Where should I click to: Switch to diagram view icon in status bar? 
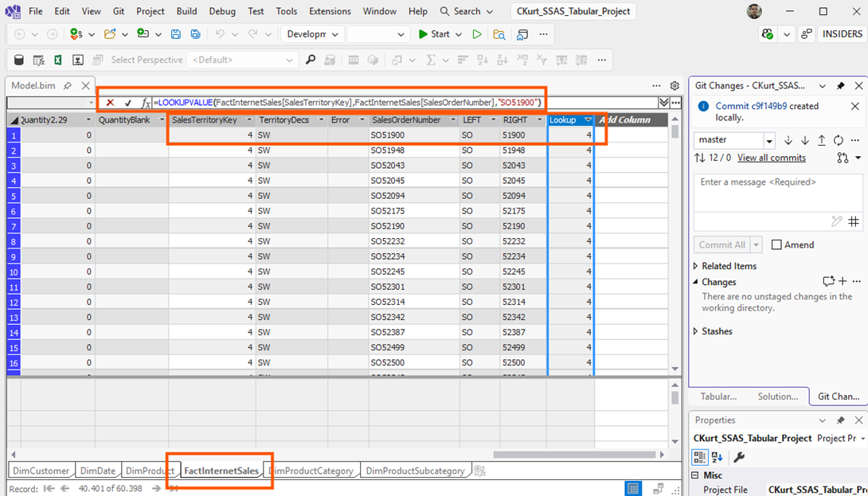[659, 488]
